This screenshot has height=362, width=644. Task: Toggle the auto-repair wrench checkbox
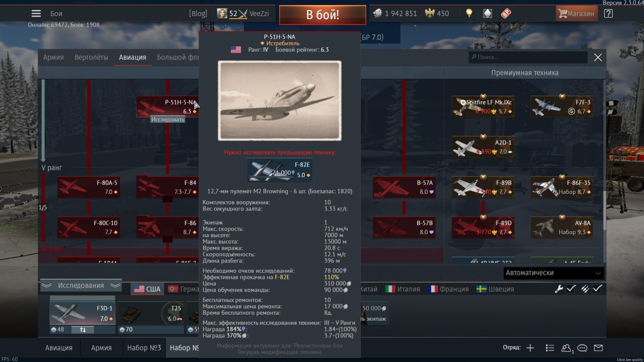[x=571, y=289]
